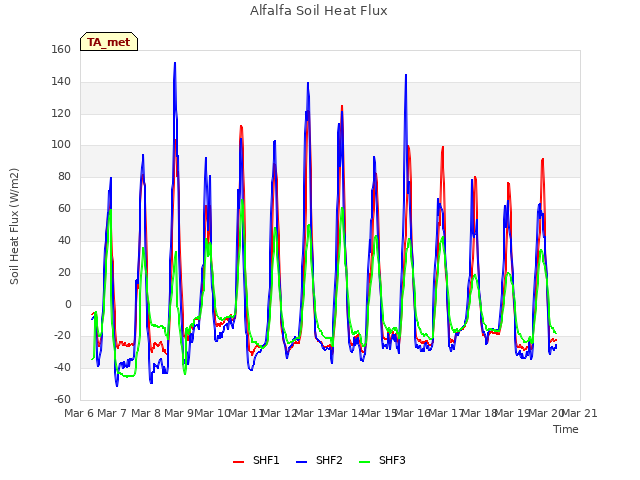The height and width of the screenshot is (480, 640).
Task: Click the 120 y-axis tick value
Action: [61, 113]
